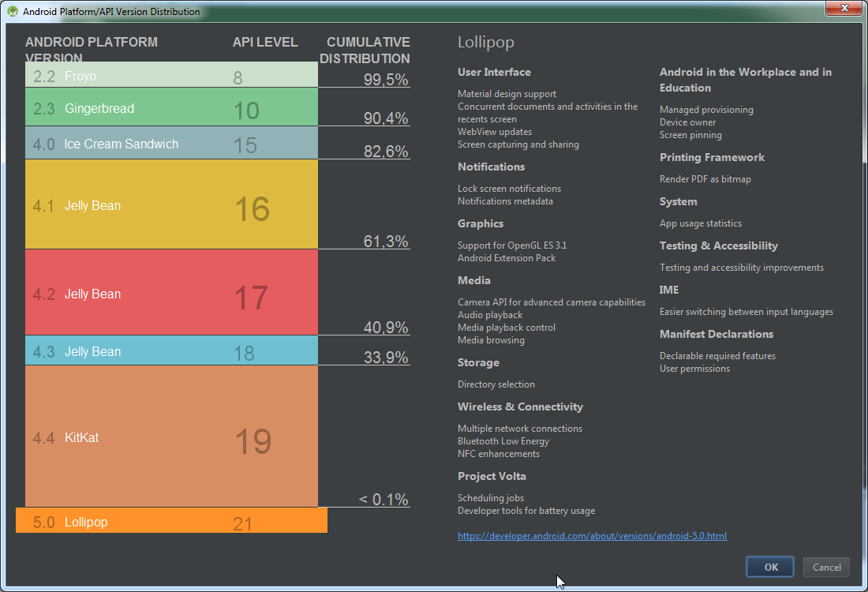
Task: Click Media playback control text
Action: pyautogui.click(x=507, y=328)
